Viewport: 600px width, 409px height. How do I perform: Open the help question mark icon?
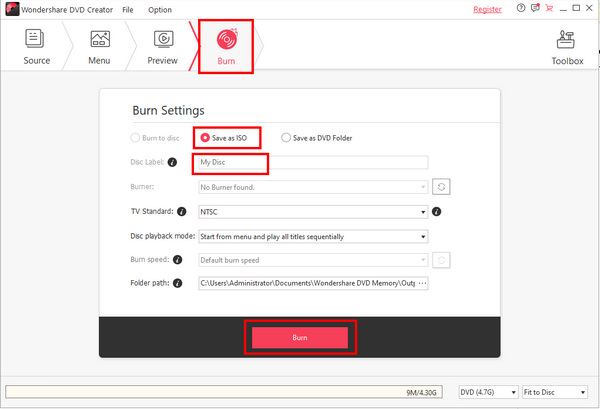pyautogui.click(x=521, y=8)
